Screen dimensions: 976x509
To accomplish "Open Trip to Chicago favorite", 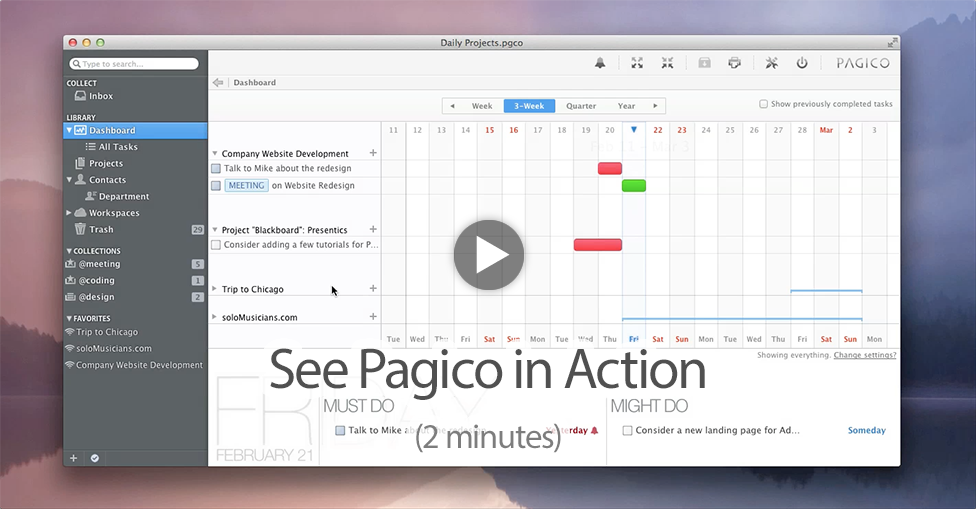I will 107,332.
